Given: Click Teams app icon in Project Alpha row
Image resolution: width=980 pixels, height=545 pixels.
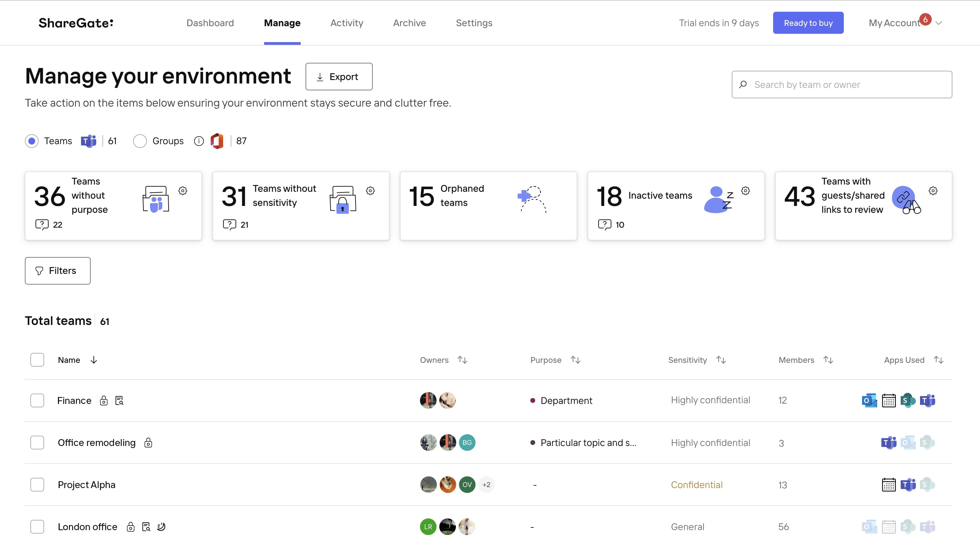Looking at the screenshot, I should [908, 485].
